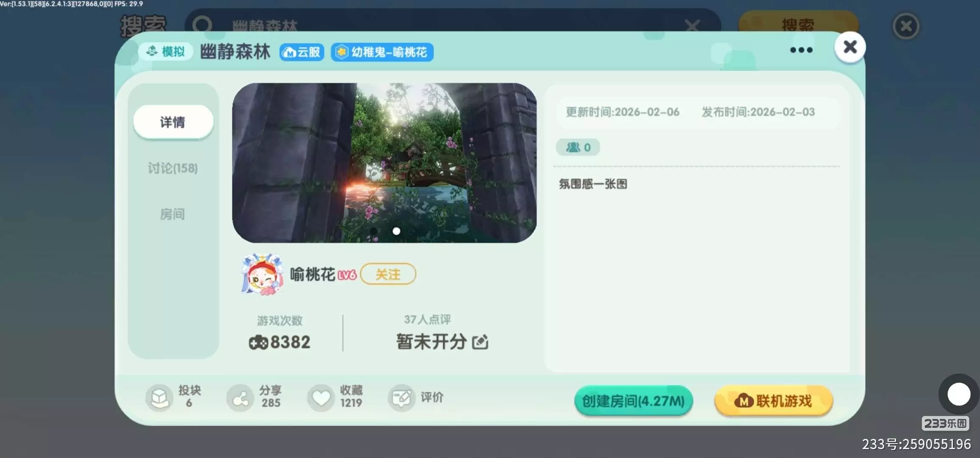The image size is (980, 458).
Task: Click the 幼稚鬼-喻桃花 author tag
Action: (x=382, y=52)
